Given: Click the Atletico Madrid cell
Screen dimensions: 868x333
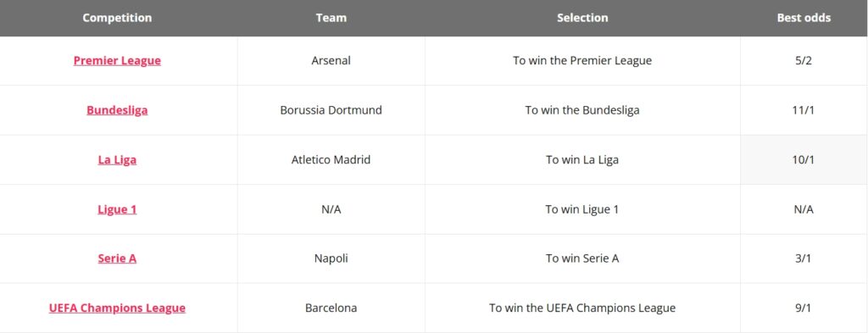Looking at the screenshot, I should [x=331, y=160].
